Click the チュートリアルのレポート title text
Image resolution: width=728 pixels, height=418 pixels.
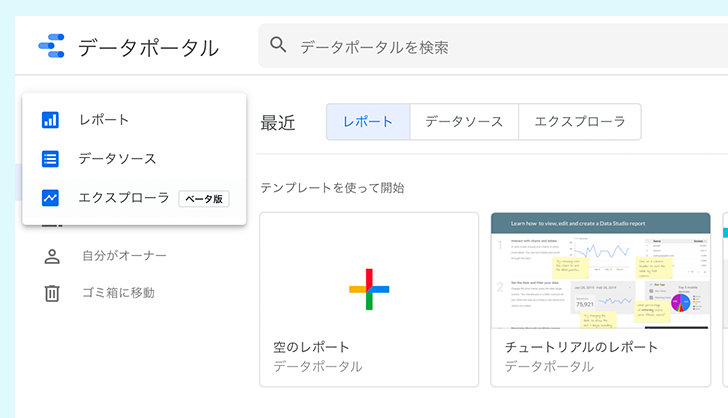(581, 347)
